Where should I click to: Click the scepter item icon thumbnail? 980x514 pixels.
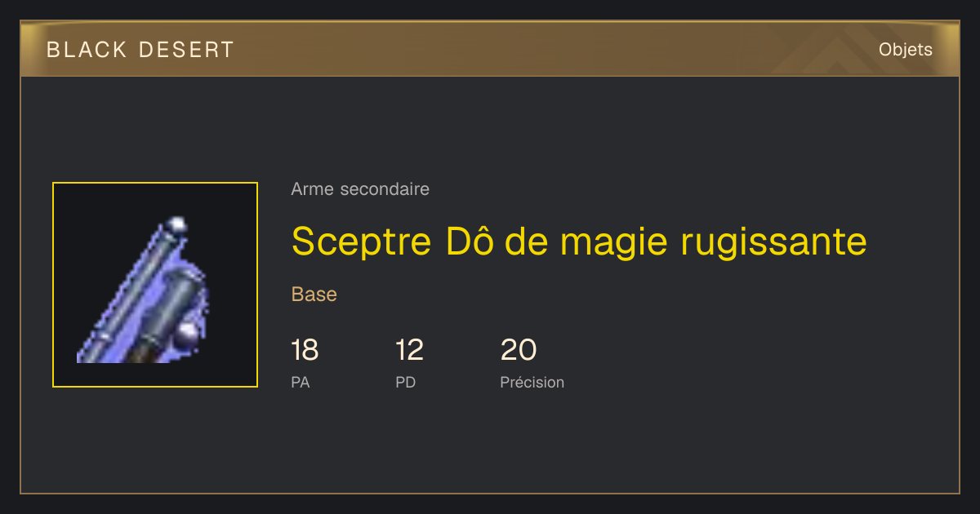[155, 285]
